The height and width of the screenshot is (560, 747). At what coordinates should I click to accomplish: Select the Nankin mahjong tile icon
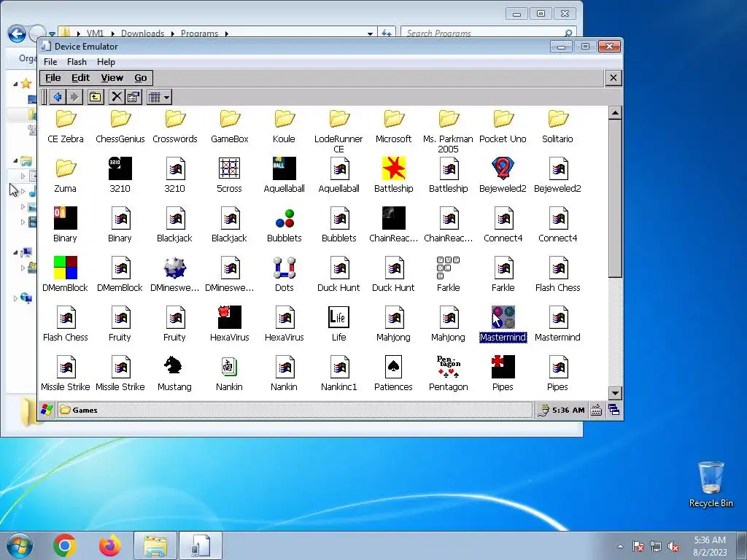[230, 367]
